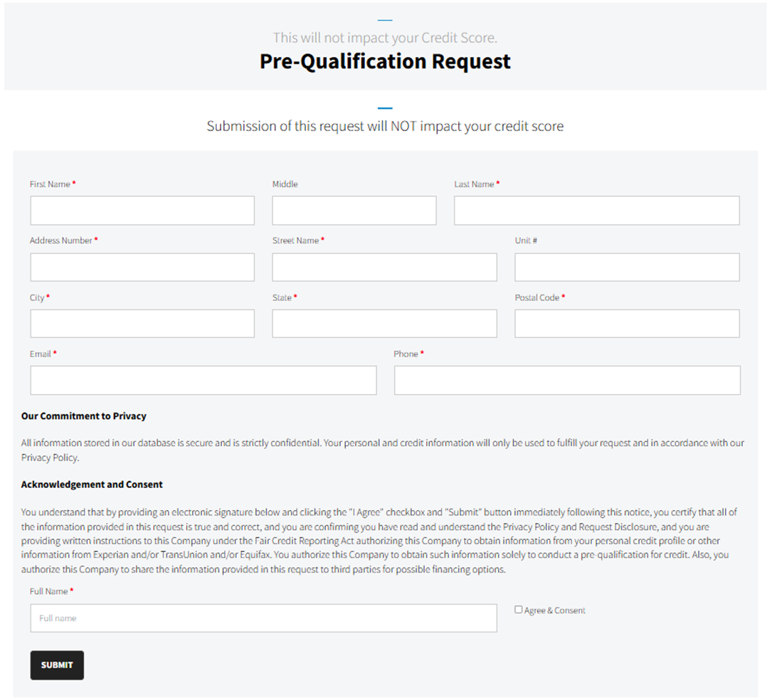Click the Pre-Qualification Request heading
The width and height of the screenshot is (772, 700).
tap(385, 62)
